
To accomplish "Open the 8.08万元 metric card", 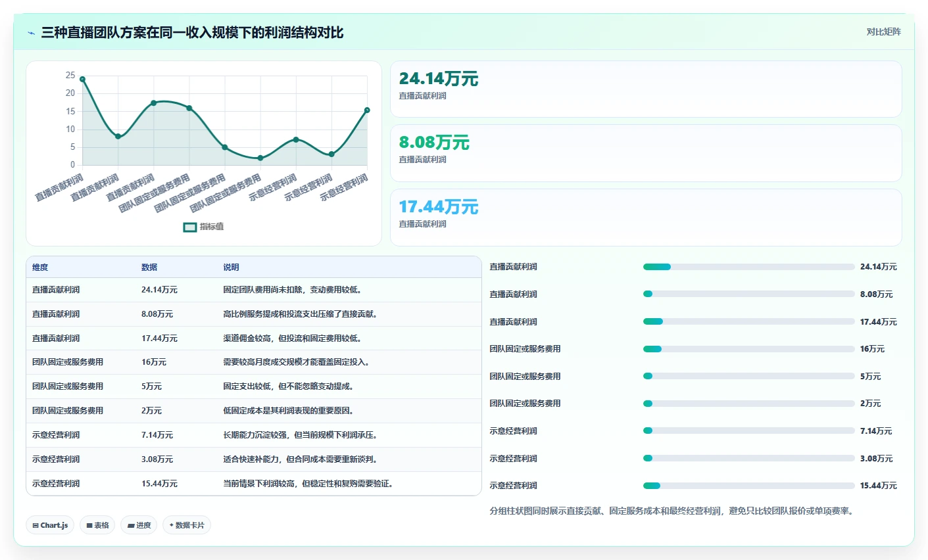I will [646, 153].
